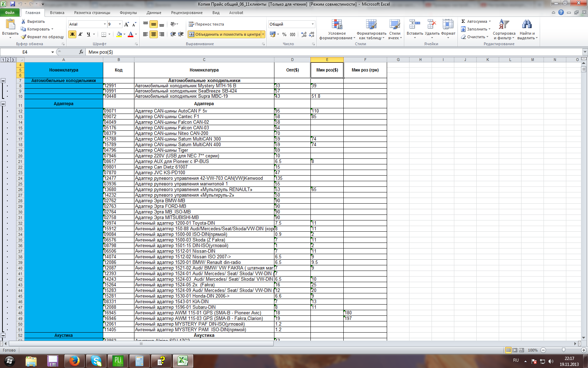This screenshot has height=368, width=588.
Task: Open the Число number format dialog launcher
Action: (x=313, y=44)
